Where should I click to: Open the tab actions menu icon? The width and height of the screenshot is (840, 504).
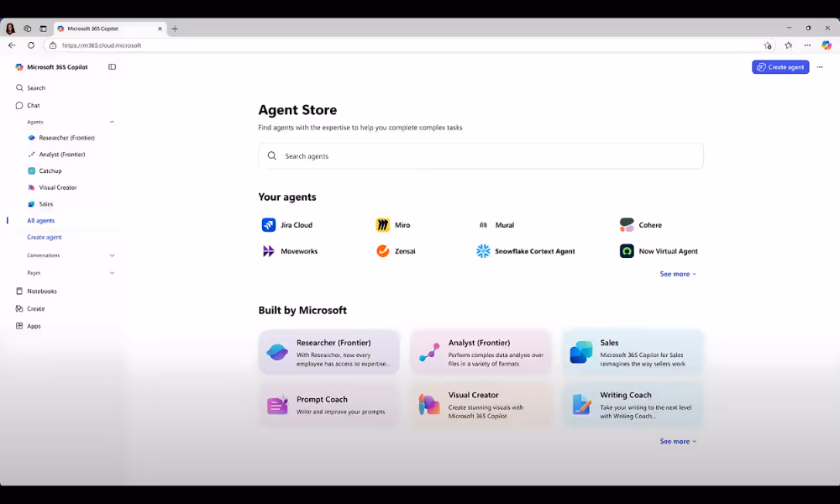click(x=44, y=29)
